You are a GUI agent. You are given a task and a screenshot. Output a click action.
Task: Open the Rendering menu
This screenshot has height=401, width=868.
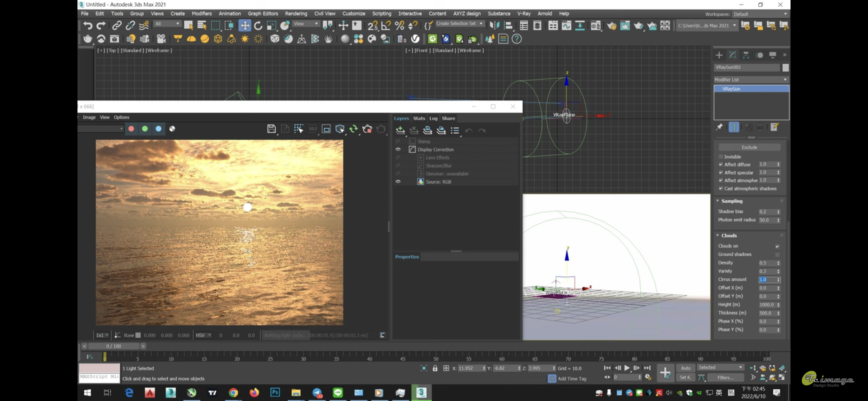pos(296,14)
